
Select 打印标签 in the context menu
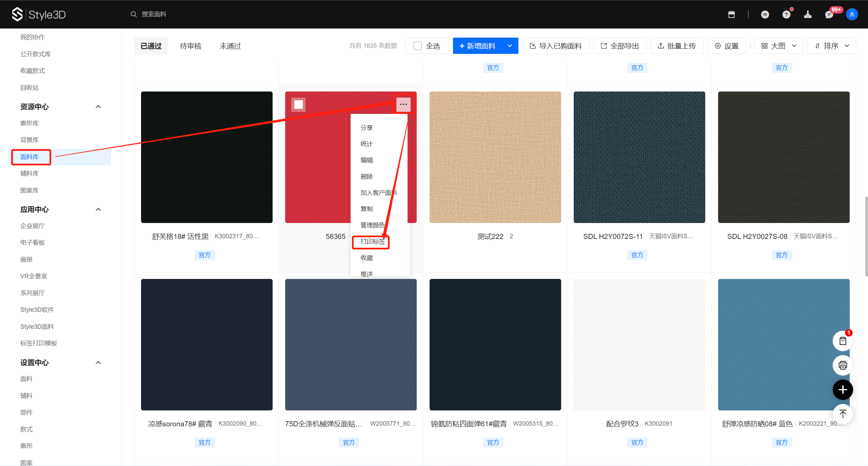[372, 241]
